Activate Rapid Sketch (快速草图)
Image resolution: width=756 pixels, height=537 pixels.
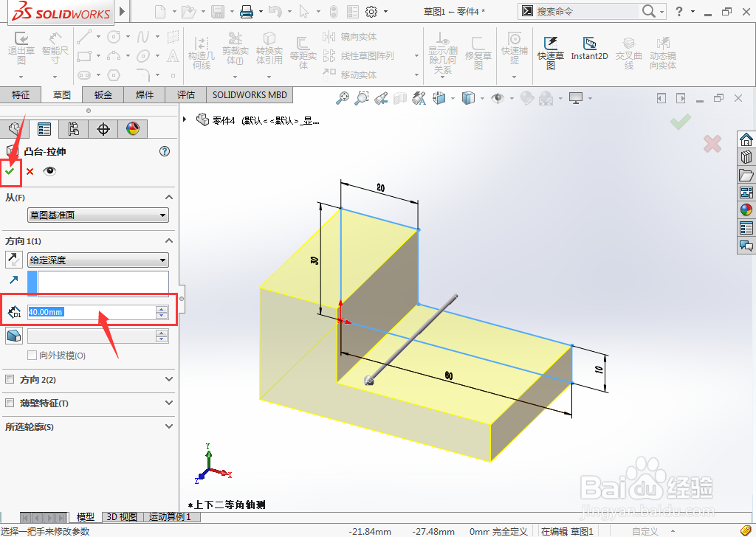(x=551, y=52)
